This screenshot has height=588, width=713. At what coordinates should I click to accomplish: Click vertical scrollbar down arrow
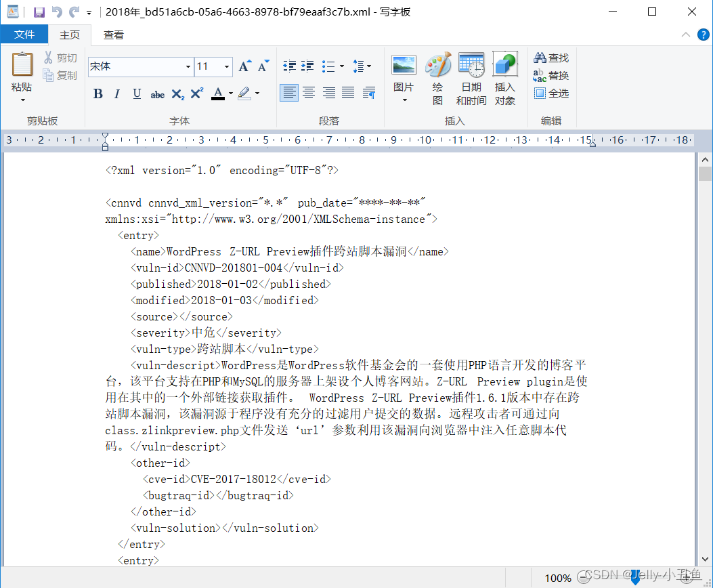click(705, 559)
